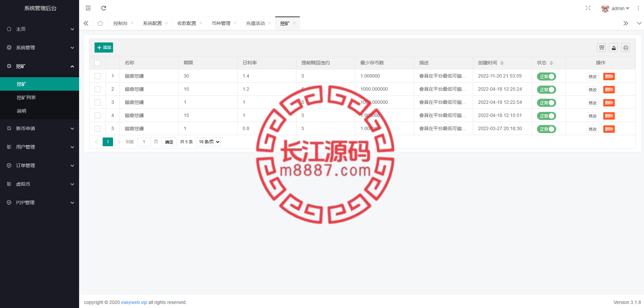Screen dimensions: 644x308
Task: Switch to the 收款配置 tab
Action: click(x=187, y=23)
